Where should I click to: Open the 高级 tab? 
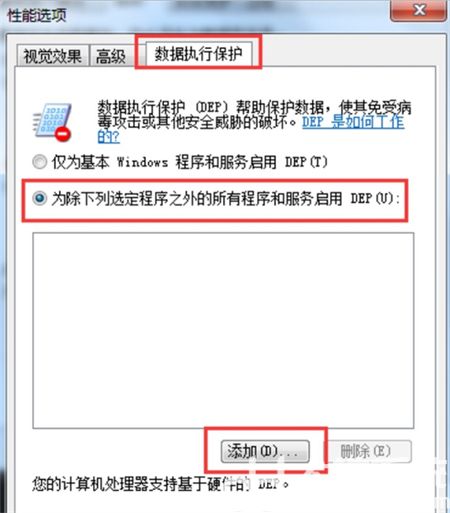pos(111,56)
